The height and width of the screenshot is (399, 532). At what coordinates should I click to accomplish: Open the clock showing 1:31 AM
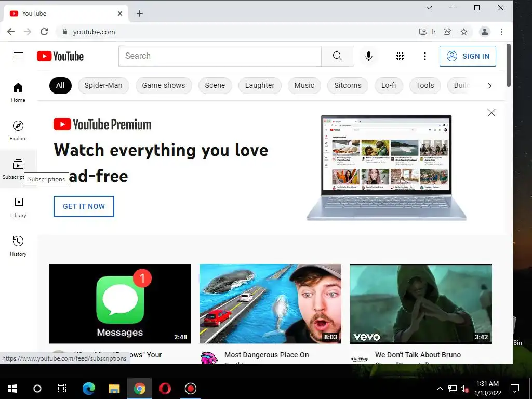click(x=487, y=389)
